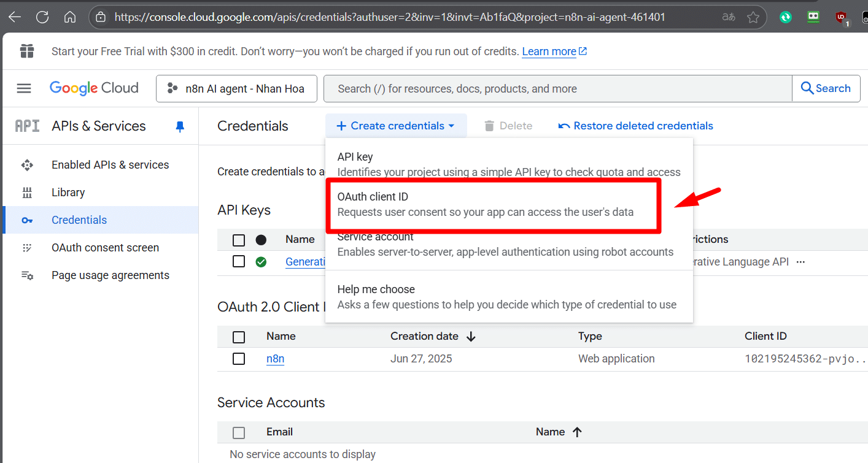
Task: Click the Delete button
Action: pos(508,126)
